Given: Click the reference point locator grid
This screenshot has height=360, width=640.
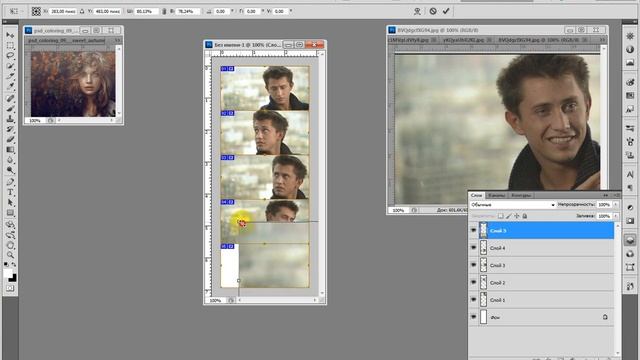Looking at the screenshot, I should click(36, 11).
